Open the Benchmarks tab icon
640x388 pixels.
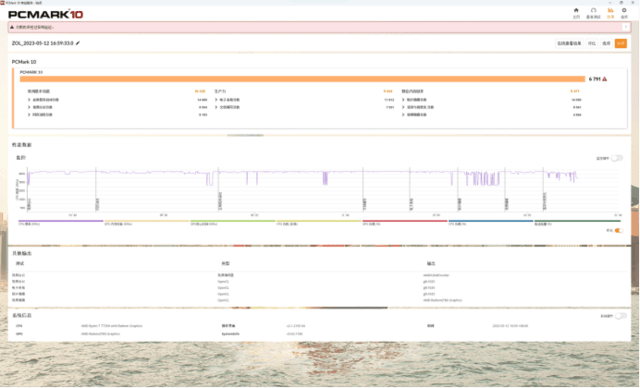coord(593,11)
